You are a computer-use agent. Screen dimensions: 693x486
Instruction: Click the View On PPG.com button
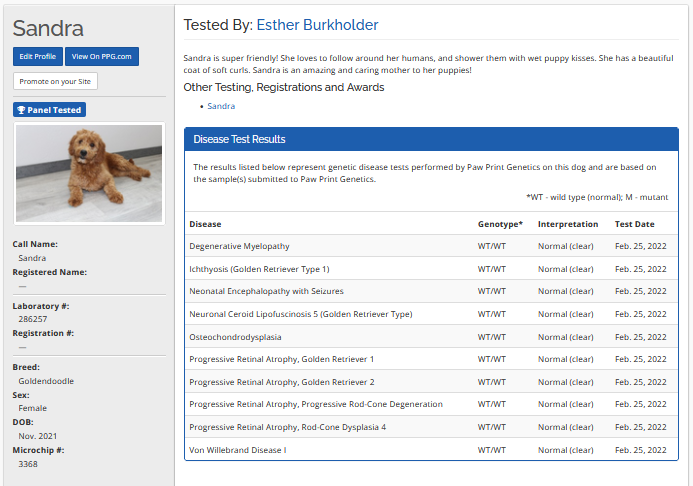pos(103,57)
